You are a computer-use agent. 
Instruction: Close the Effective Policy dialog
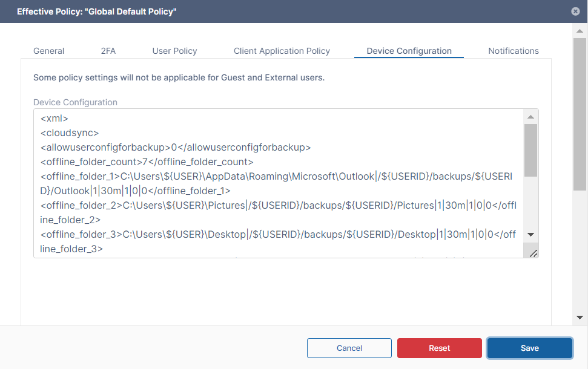(575, 11)
